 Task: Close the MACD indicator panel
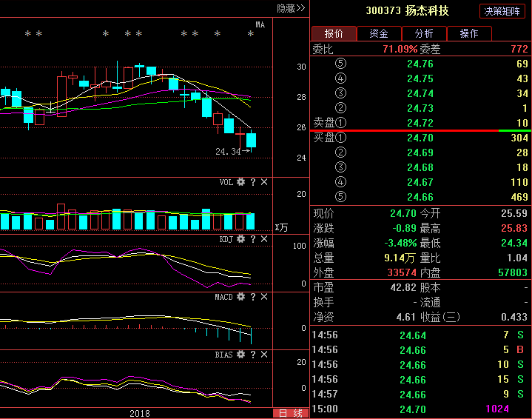(x=264, y=297)
